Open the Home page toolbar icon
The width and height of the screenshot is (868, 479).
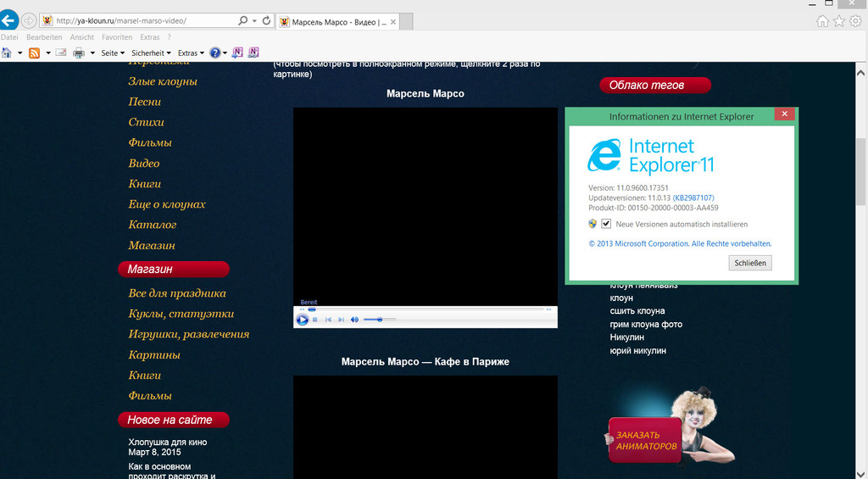(x=7, y=53)
